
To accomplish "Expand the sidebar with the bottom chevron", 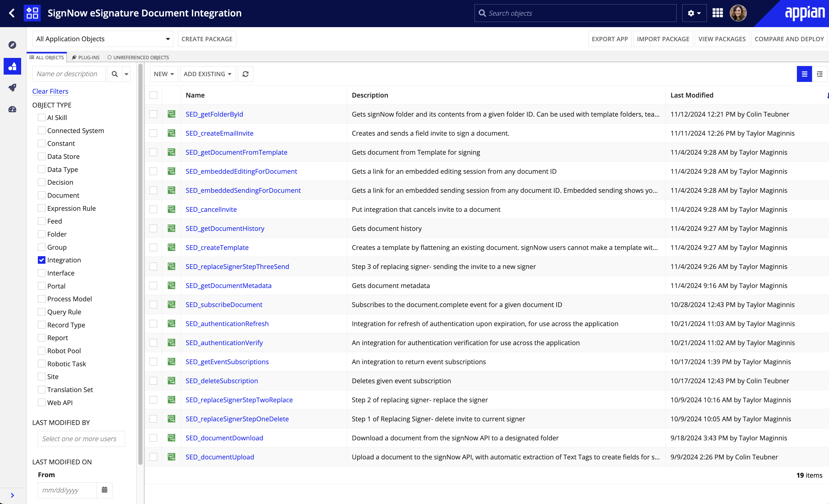I will pos(13,495).
